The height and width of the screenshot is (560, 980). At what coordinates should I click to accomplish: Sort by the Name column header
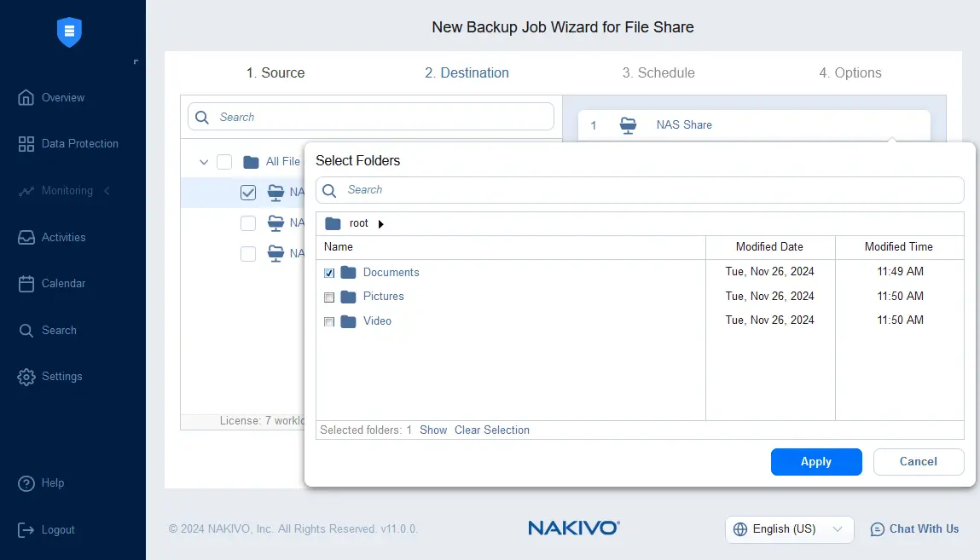511,247
